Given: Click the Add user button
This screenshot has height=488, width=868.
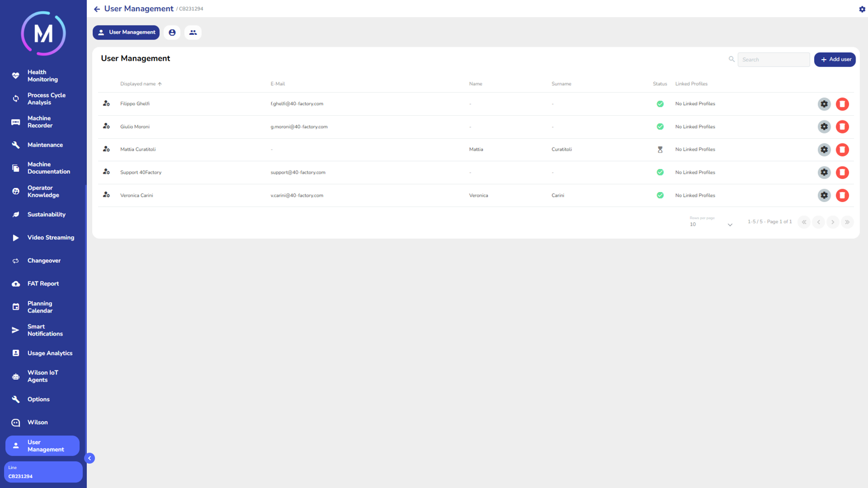Looking at the screenshot, I should click(x=834, y=60).
